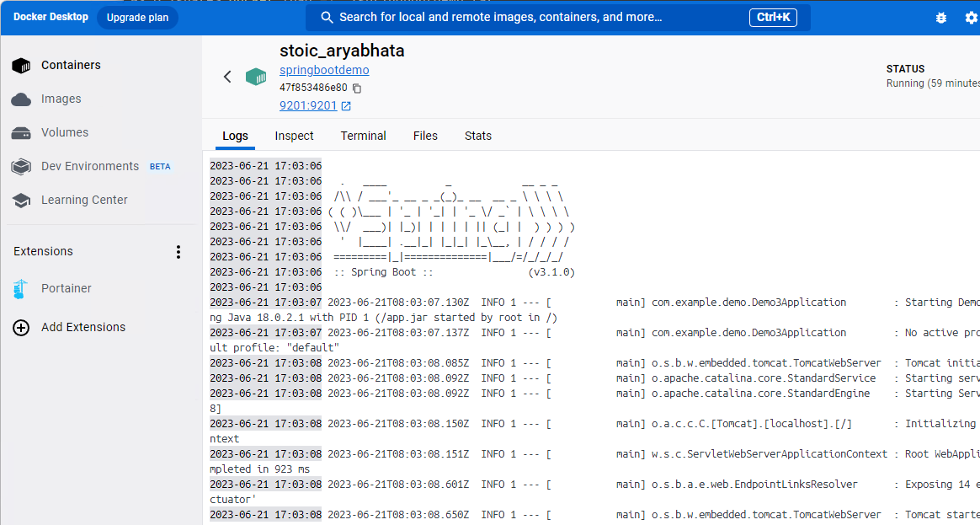
Task: Click the search magnifier icon
Action: click(x=327, y=18)
